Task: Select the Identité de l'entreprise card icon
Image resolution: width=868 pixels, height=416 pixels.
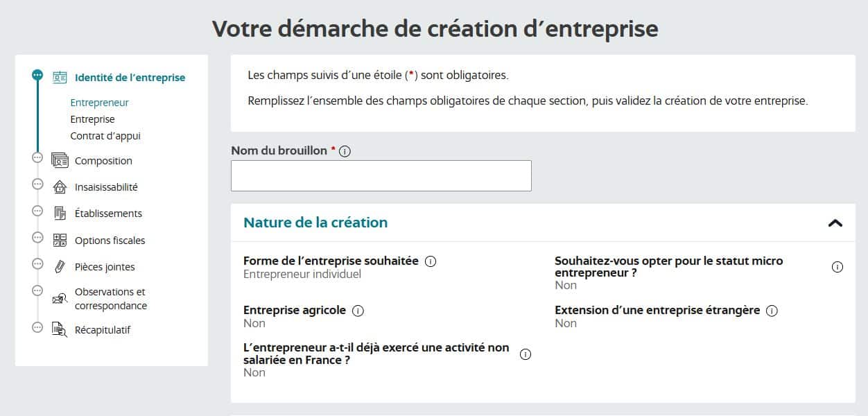Action: [x=60, y=77]
